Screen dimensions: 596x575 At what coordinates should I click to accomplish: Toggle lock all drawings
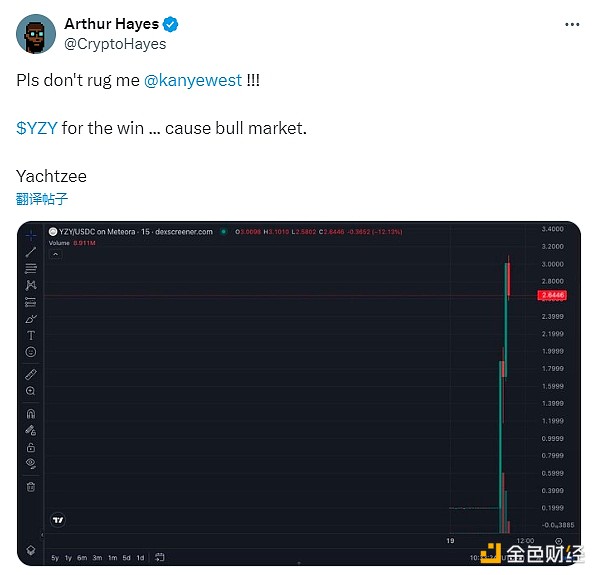[31, 447]
